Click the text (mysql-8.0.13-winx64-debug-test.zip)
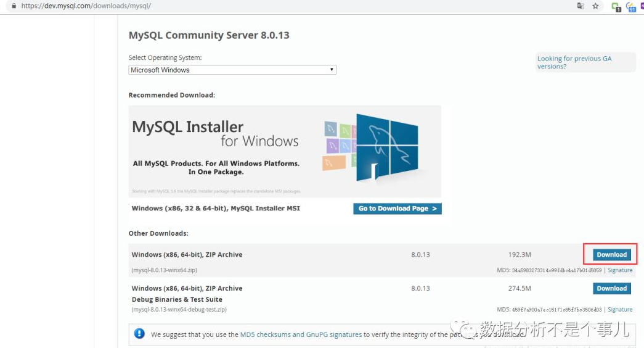This screenshot has height=348, width=644. tap(179, 309)
